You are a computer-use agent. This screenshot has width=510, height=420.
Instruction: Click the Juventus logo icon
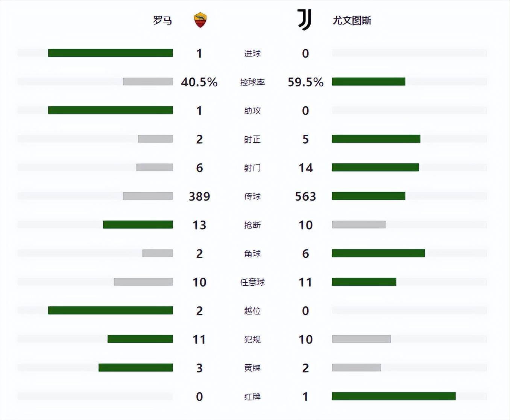click(304, 20)
